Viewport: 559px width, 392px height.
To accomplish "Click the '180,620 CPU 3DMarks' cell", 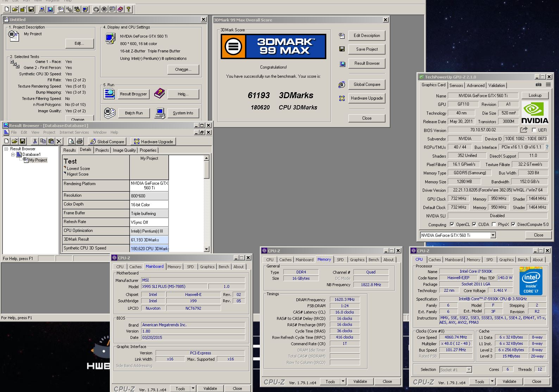I will 149,248.
